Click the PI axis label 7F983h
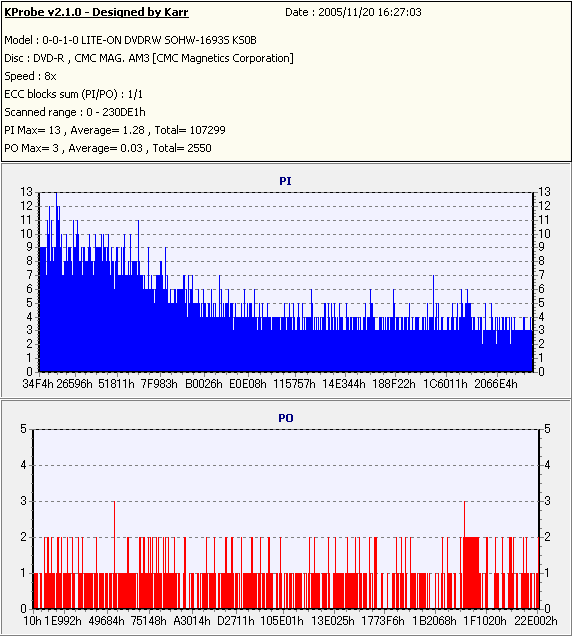The height and width of the screenshot is (636, 572). 159,384
